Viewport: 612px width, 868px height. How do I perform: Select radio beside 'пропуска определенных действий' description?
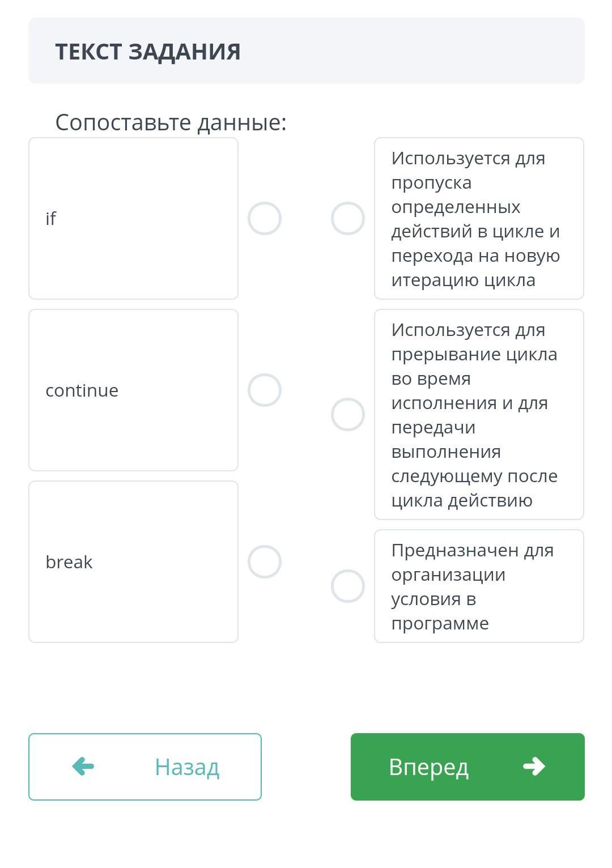pyautogui.click(x=347, y=218)
